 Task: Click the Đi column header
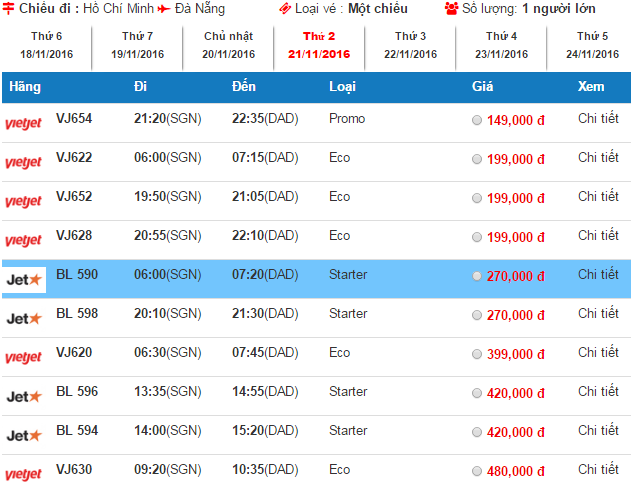coord(140,86)
